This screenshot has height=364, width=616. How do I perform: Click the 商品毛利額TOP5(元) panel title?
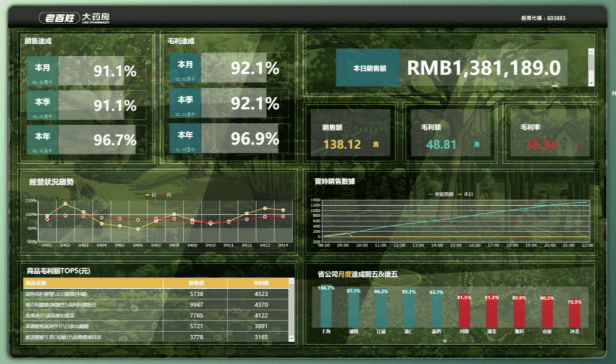(58, 271)
